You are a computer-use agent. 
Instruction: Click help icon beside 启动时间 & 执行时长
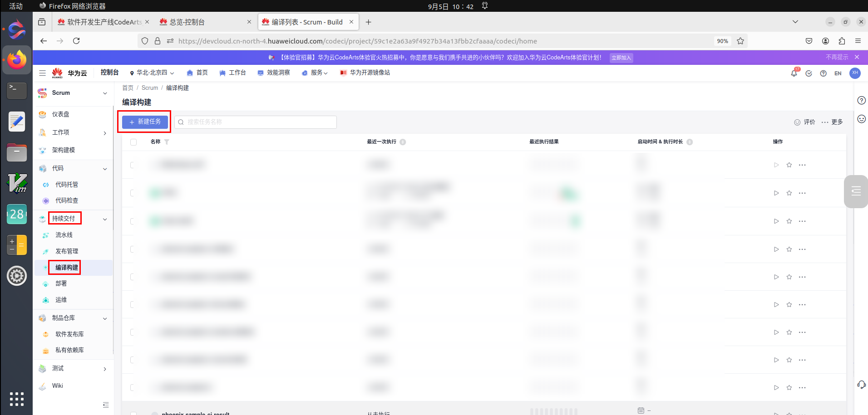click(690, 142)
